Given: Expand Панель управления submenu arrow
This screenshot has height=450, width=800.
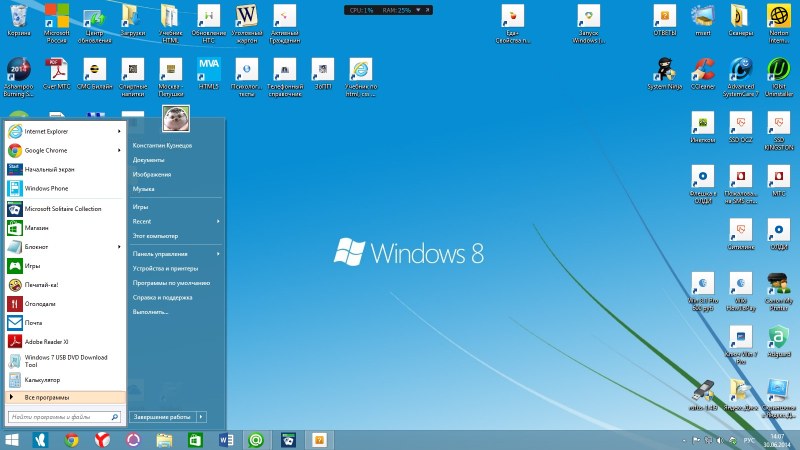Looking at the screenshot, I should click(218, 254).
